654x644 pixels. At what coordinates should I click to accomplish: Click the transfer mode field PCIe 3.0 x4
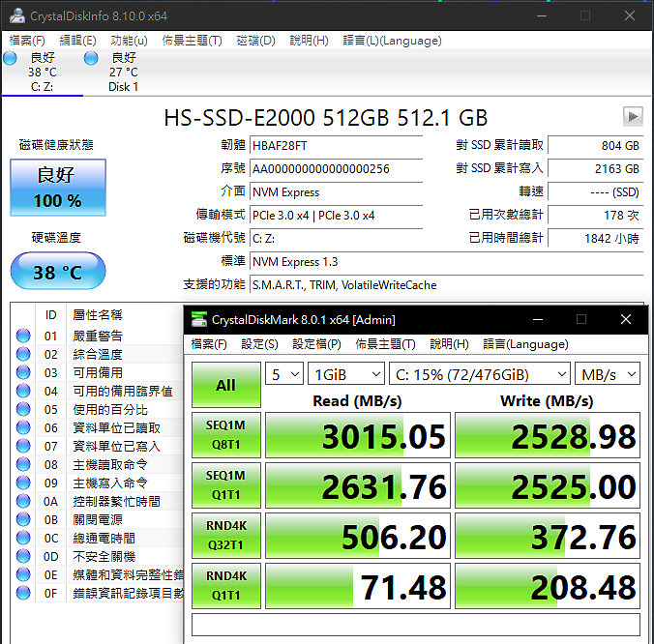tap(336, 216)
